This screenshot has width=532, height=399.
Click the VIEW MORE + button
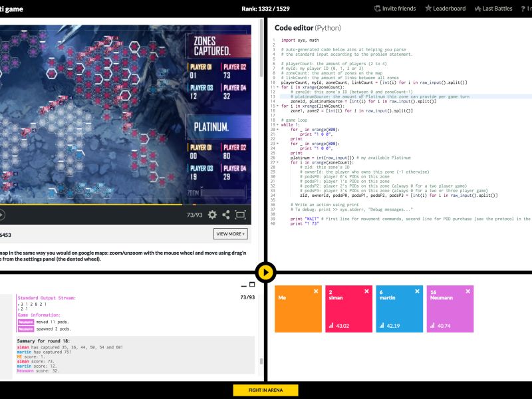[231, 234]
